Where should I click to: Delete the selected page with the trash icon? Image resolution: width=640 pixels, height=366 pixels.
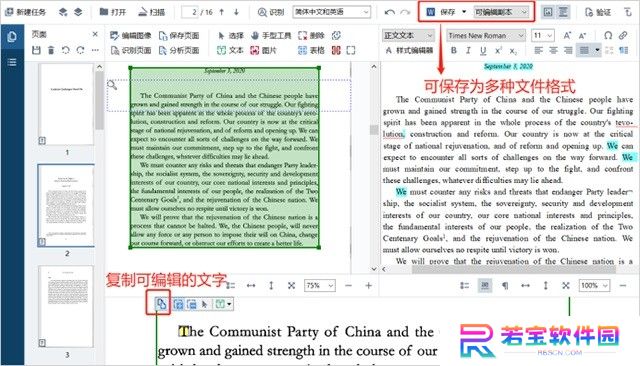coord(51,50)
